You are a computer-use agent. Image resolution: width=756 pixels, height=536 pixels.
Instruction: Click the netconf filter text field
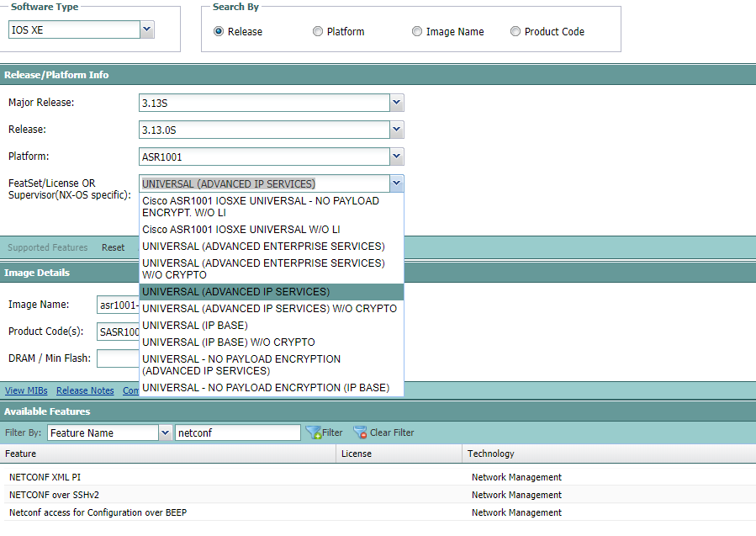tap(238, 433)
